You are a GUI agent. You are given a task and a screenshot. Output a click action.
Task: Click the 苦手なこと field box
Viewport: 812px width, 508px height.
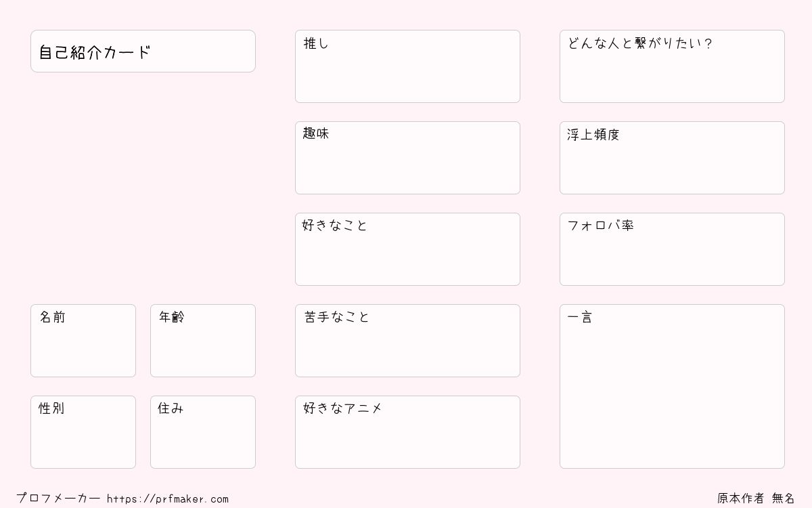tap(407, 341)
